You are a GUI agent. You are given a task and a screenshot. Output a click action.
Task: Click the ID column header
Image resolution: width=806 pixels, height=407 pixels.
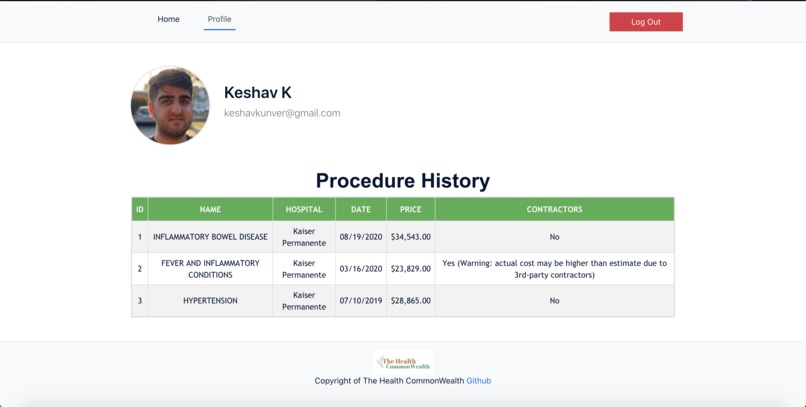(140, 209)
